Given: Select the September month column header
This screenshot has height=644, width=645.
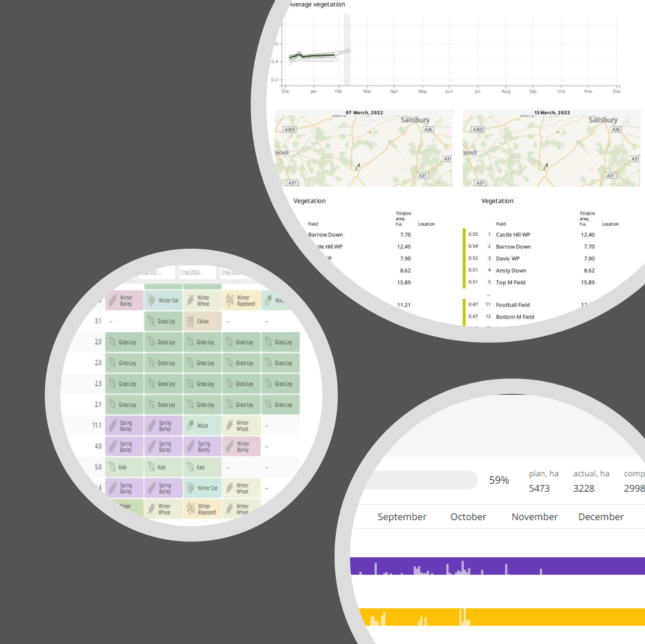Looking at the screenshot, I should [402, 517].
